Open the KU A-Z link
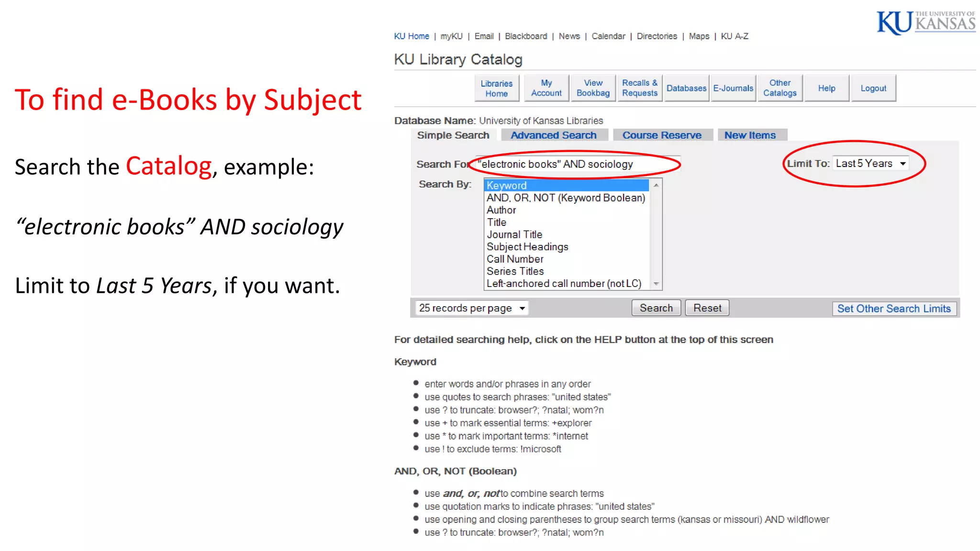This screenshot has width=980, height=551. point(735,36)
